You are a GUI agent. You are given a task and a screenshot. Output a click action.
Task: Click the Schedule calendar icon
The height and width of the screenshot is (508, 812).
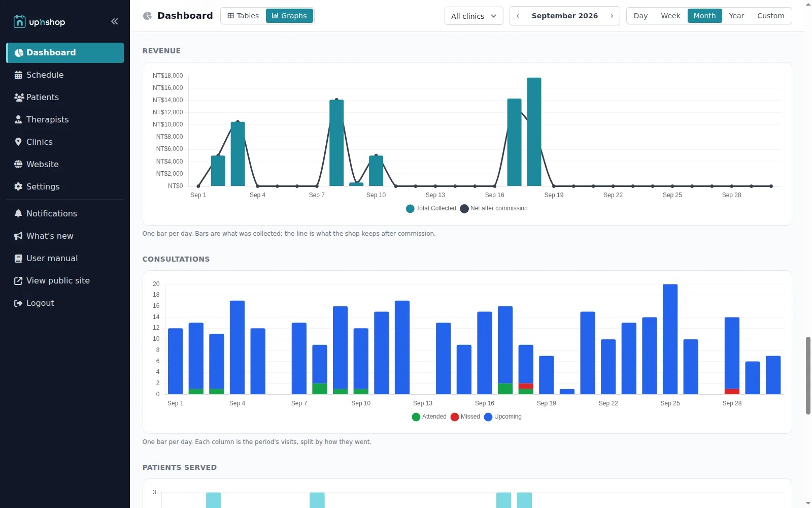point(18,75)
